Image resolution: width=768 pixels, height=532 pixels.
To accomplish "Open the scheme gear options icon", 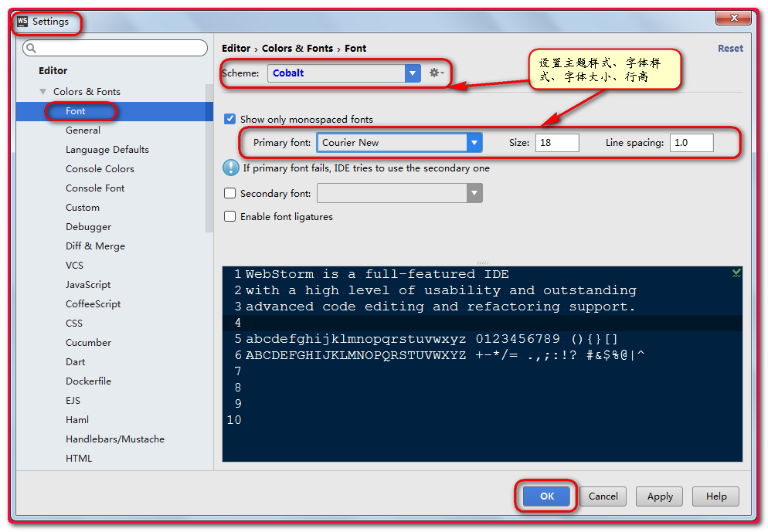I will (x=436, y=73).
